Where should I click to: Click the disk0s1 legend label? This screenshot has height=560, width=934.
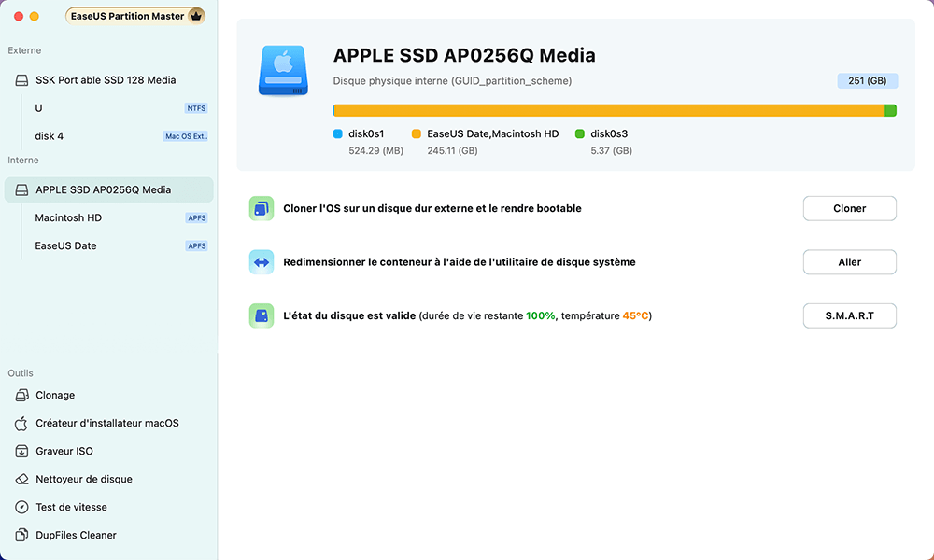click(x=366, y=133)
